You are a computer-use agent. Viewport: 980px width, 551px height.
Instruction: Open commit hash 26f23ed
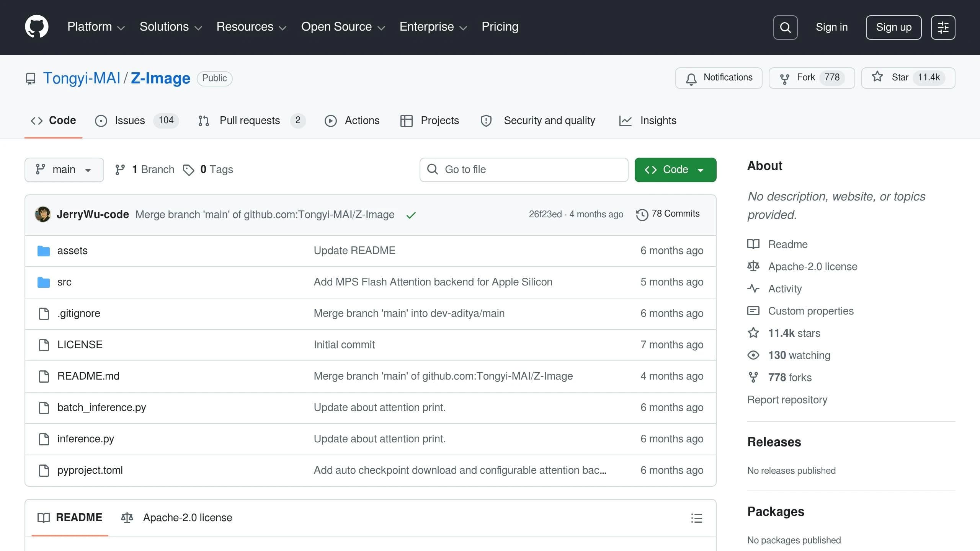(x=545, y=214)
